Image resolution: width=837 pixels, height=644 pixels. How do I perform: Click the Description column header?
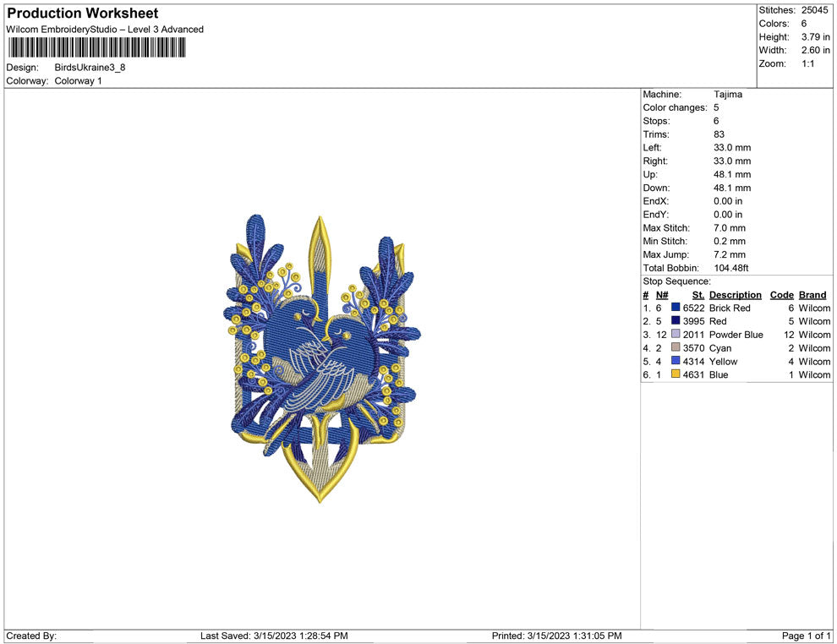[x=735, y=295]
